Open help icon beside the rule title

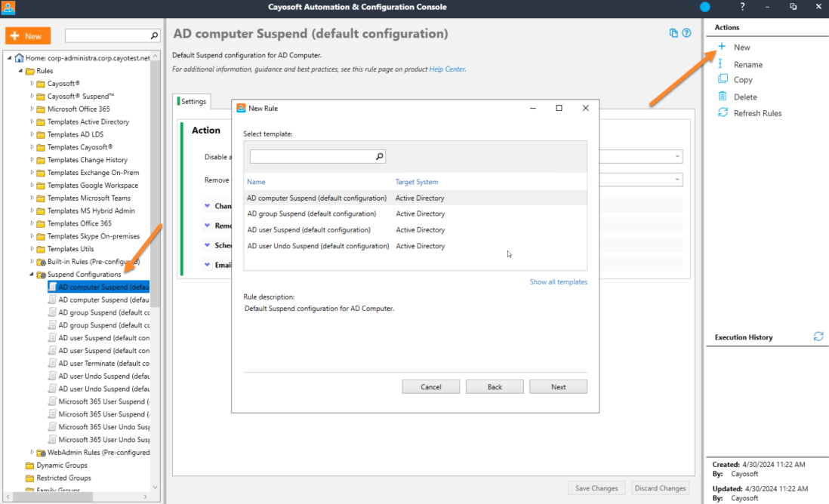(686, 32)
